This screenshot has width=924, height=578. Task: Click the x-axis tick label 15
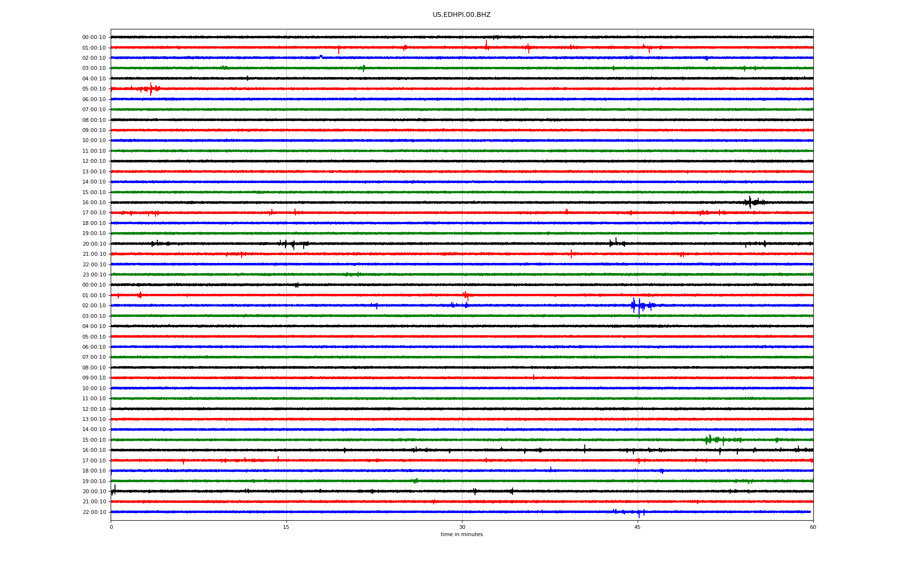286,527
